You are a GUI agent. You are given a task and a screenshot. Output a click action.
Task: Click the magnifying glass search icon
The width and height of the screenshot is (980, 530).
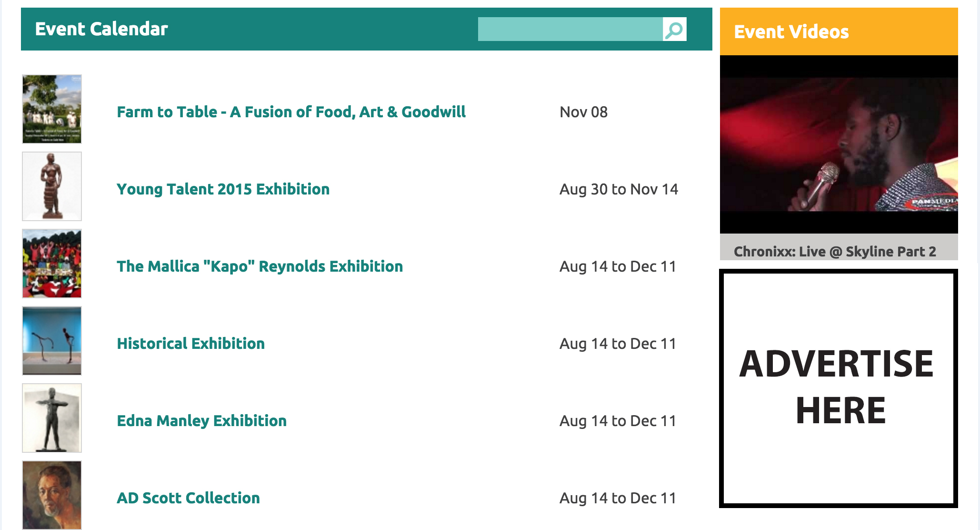pos(674,29)
